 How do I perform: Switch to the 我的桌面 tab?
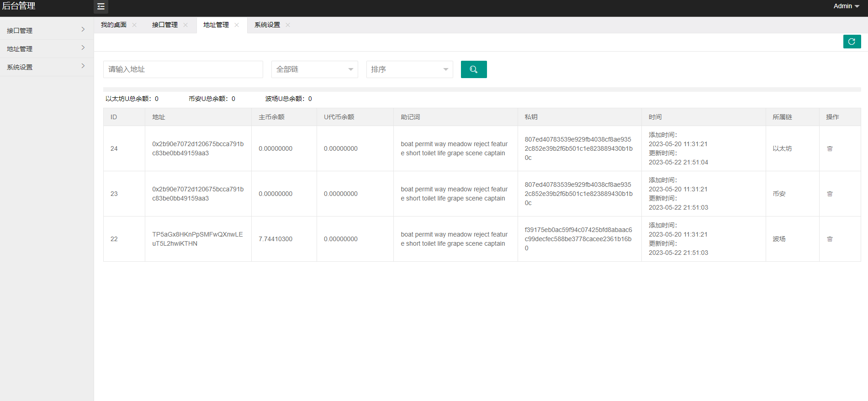click(x=114, y=25)
